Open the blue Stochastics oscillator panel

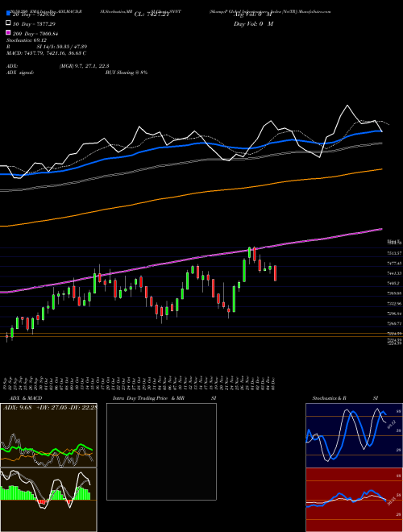pos(354,435)
